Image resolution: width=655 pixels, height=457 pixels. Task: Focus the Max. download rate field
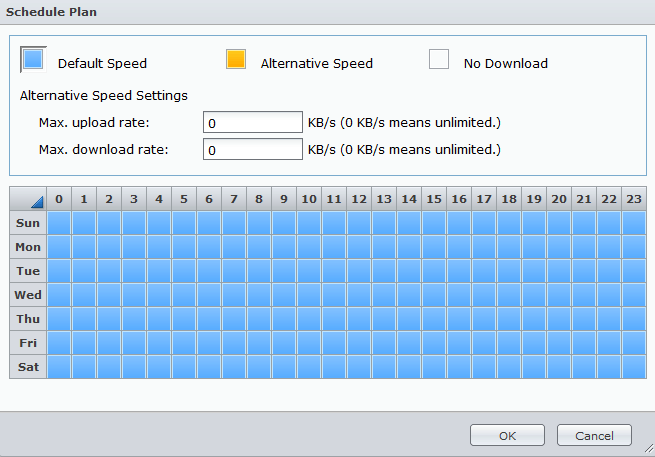253,150
